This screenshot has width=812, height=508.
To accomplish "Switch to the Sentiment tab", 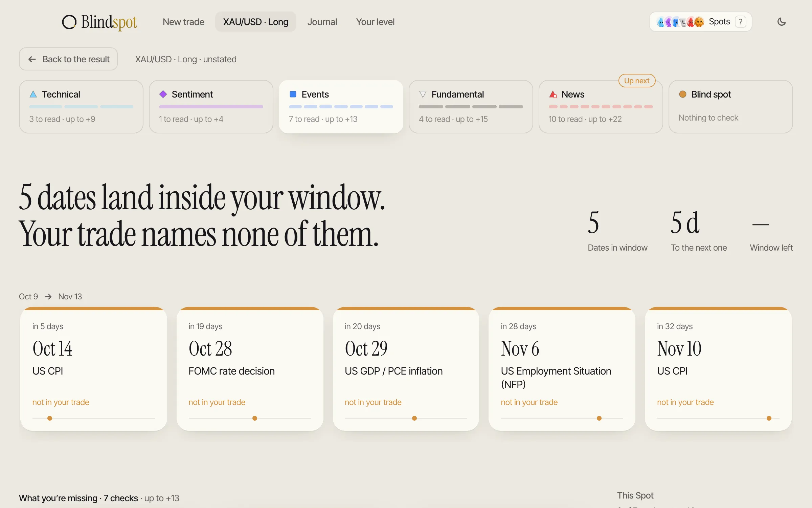I will [x=211, y=106].
